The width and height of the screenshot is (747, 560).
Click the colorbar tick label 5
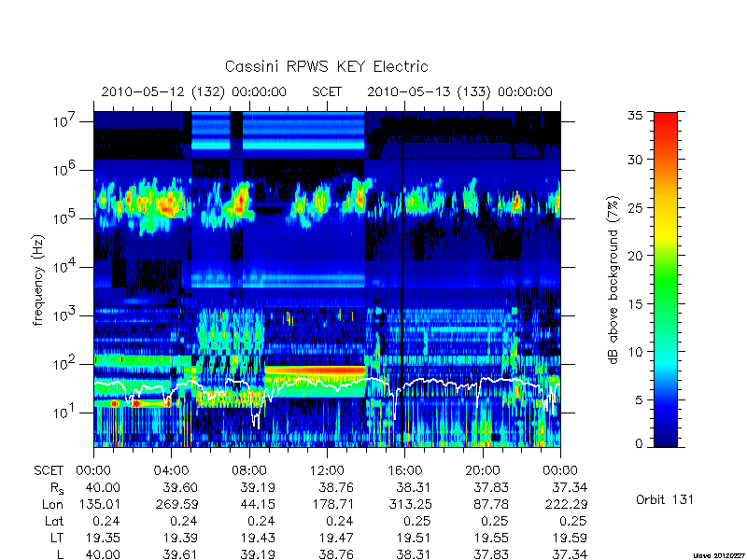click(x=639, y=400)
